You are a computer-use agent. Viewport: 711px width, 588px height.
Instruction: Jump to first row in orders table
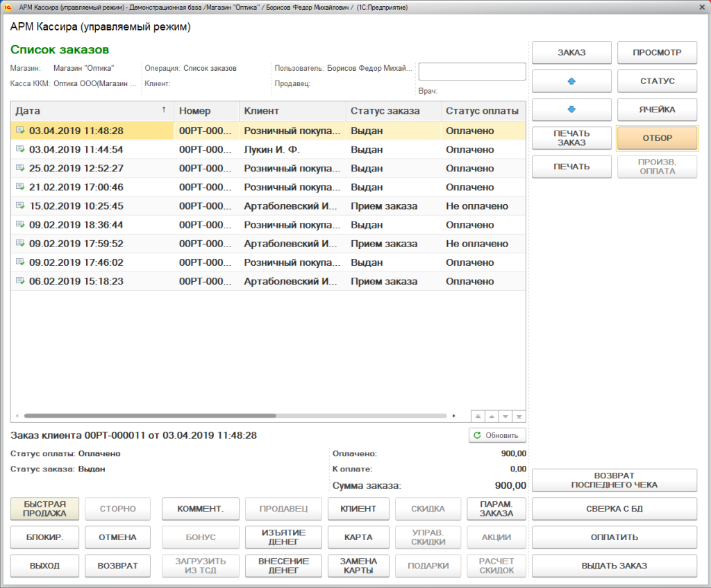click(477, 416)
